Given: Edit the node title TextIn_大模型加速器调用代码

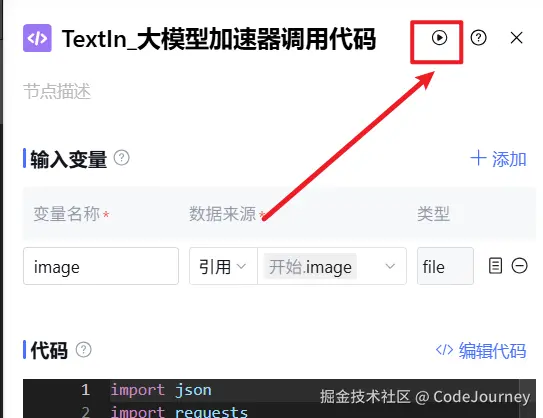Looking at the screenshot, I should coord(219,39).
